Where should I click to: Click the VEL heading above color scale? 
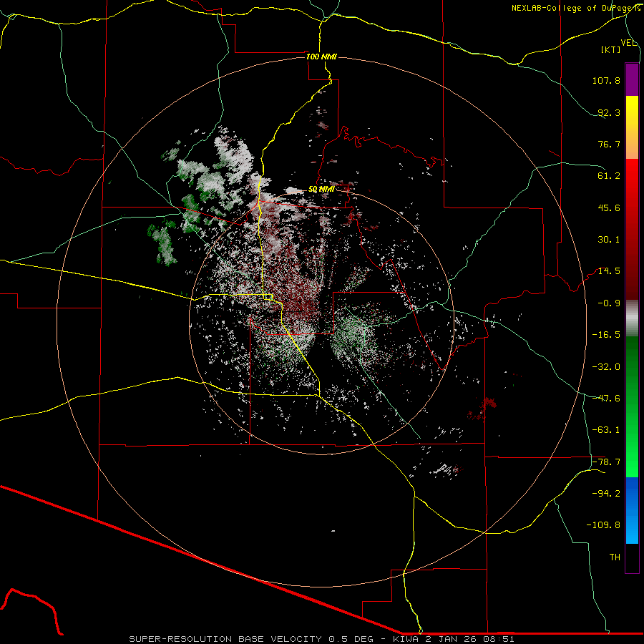tap(629, 42)
